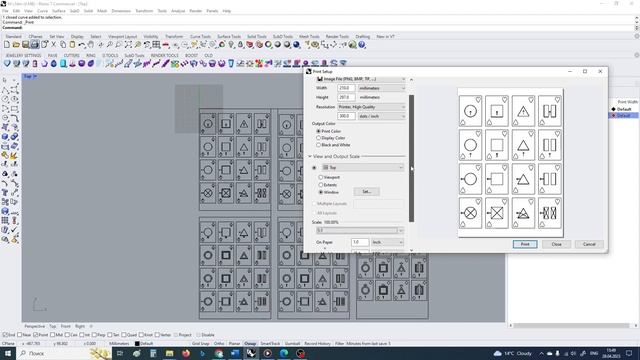The height and width of the screenshot is (360, 640).
Task: Toggle Grid Snap in status bar
Action: (x=200, y=344)
